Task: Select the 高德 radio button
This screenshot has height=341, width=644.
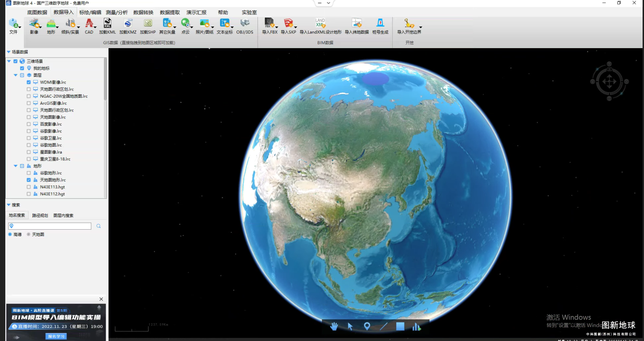Action: (10, 235)
